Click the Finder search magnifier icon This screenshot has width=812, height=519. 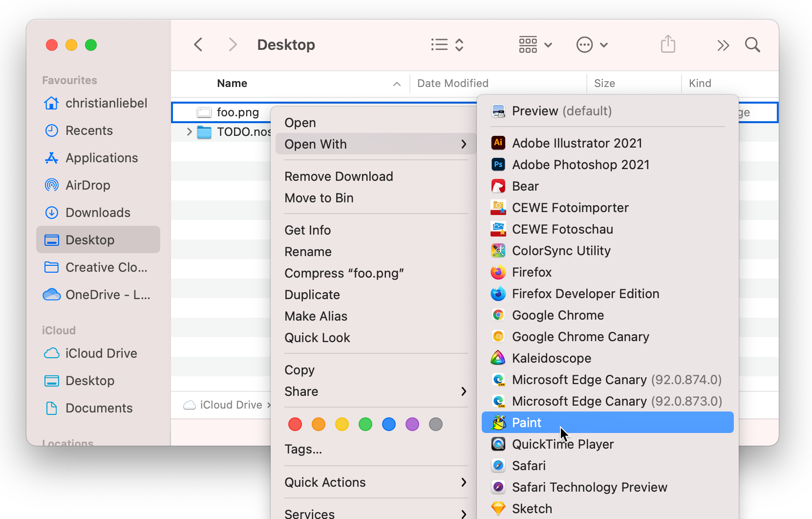pos(752,45)
